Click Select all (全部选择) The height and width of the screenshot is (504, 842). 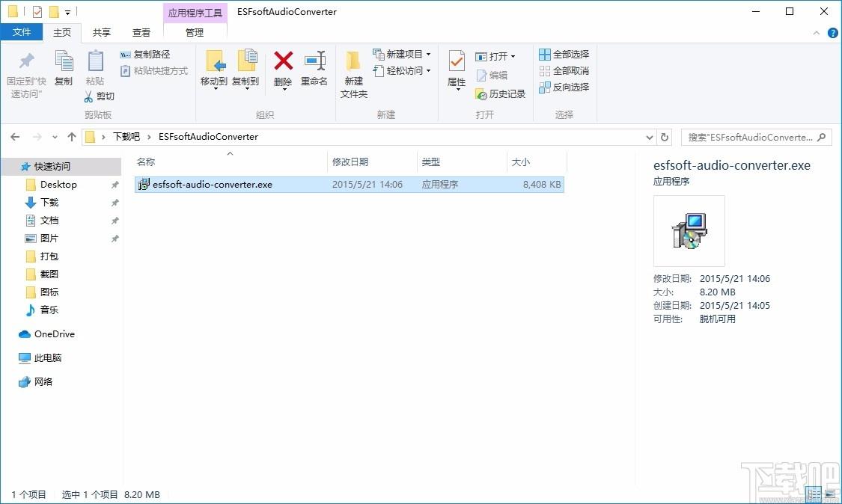564,54
